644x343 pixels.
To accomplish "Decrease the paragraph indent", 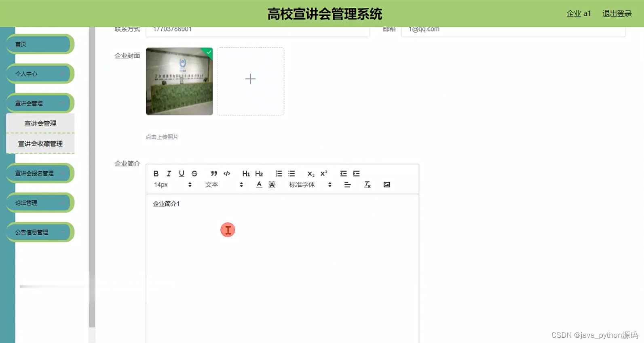I will point(343,174).
